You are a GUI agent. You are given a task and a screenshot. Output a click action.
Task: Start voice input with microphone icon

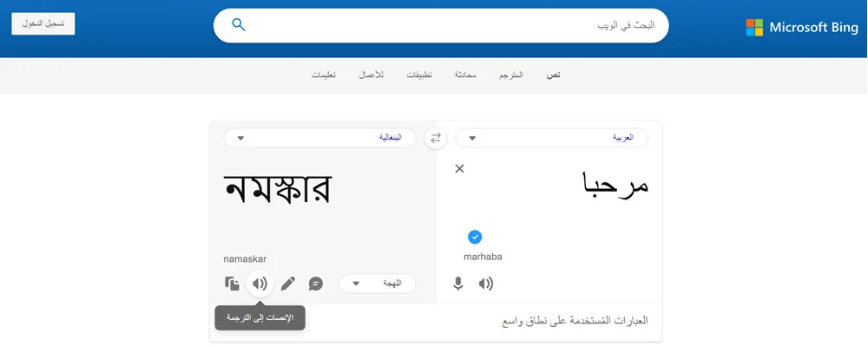tap(457, 284)
